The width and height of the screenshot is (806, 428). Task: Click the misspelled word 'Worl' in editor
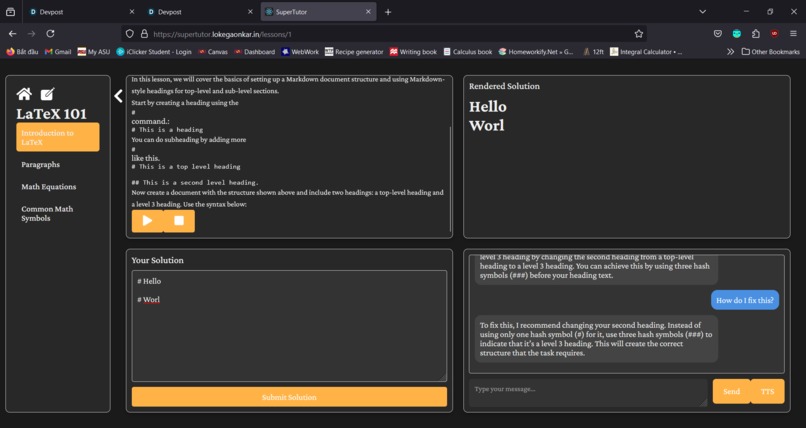tap(152, 300)
